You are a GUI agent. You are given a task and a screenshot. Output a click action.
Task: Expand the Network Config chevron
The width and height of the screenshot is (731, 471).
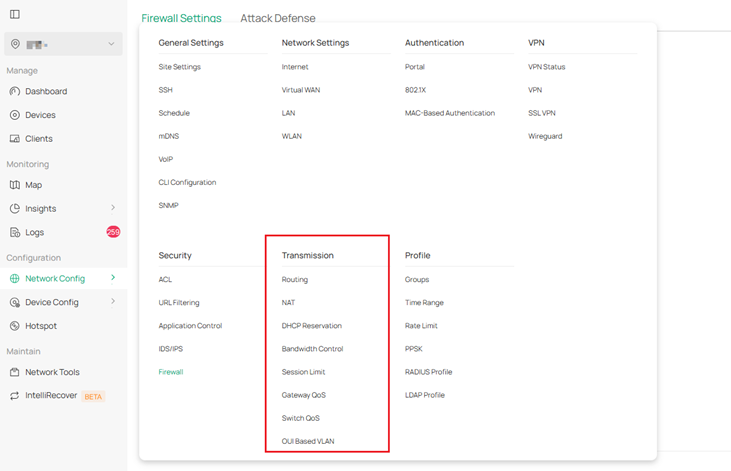(x=113, y=278)
